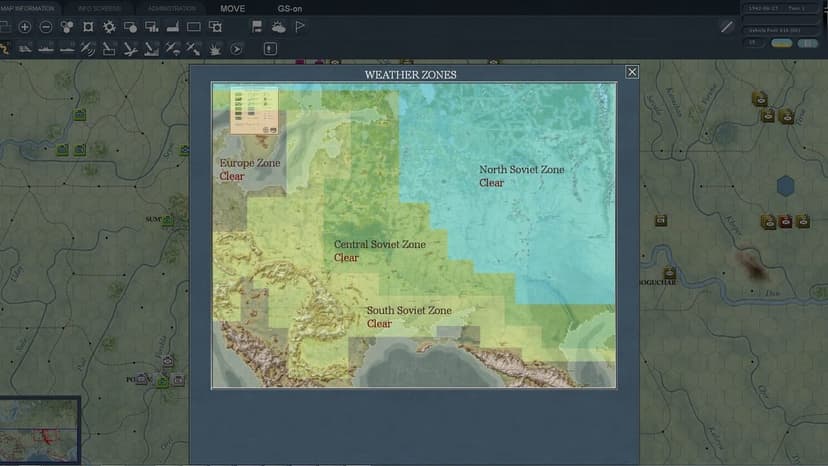Select the red unit counter on the map
The width and height of the screenshot is (828, 466).
coord(785,221)
